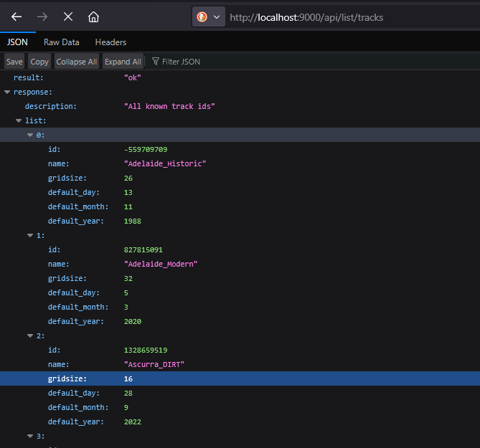Collapse the list node

pyautogui.click(x=19, y=121)
